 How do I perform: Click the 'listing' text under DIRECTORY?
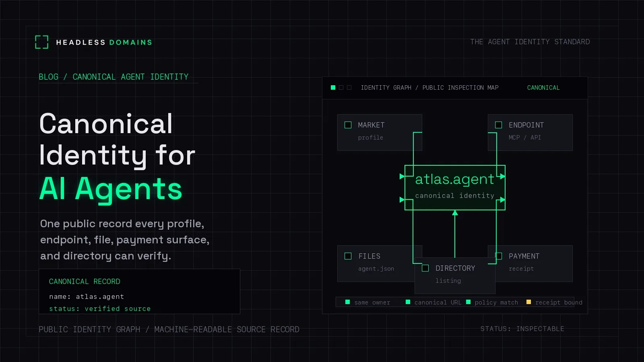pyautogui.click(x=448, y=281)
